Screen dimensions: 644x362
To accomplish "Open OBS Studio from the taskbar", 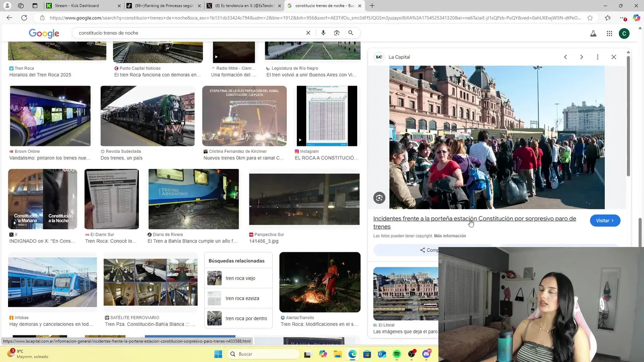I will pos(412,354).
